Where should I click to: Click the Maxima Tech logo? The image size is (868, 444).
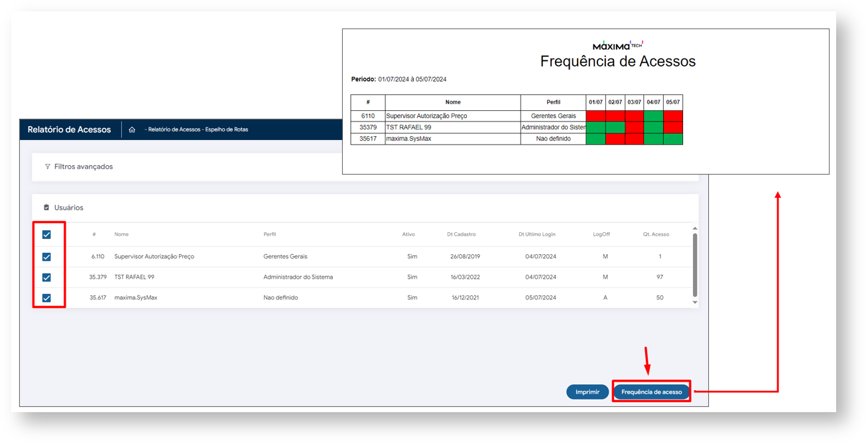pyautogui.click(x=617, y=45)
